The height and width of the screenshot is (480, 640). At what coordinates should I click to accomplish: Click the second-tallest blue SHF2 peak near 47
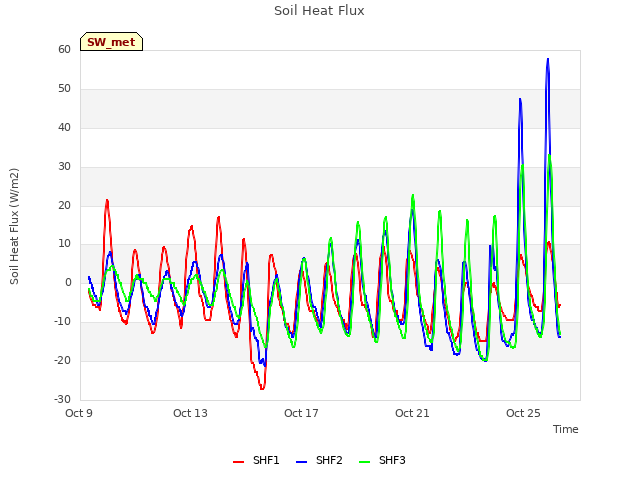coord(520,100)
